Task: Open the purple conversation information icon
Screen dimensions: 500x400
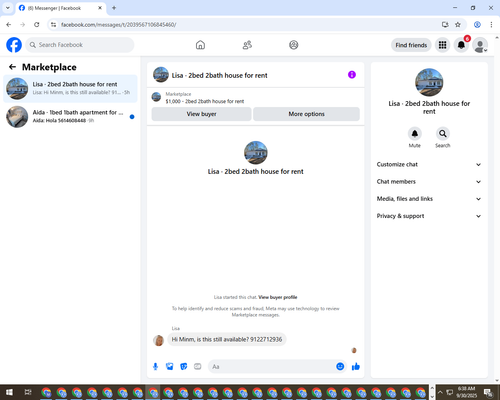Action: point(352,75)
